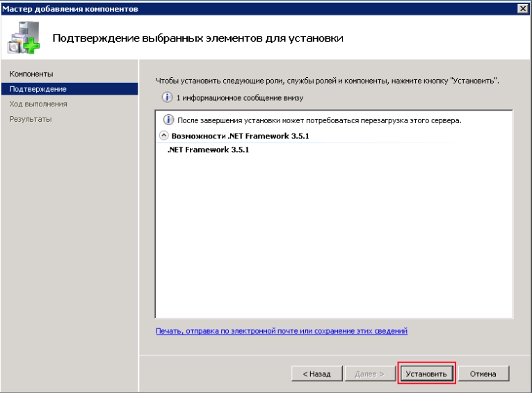Cancel the wizard with 'Отмена'

483,374
